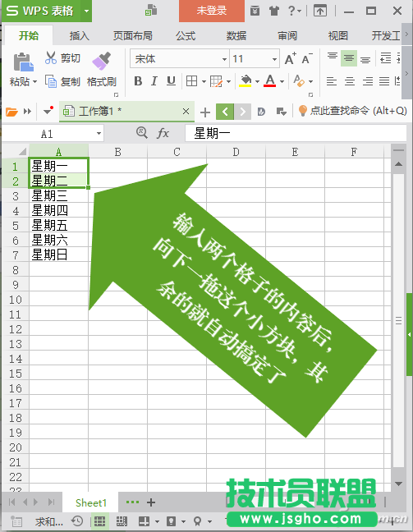Expand the Paste (粘贴) options arrow
The width and height of the screenshot is (413, 532).
tap(34, 82)
